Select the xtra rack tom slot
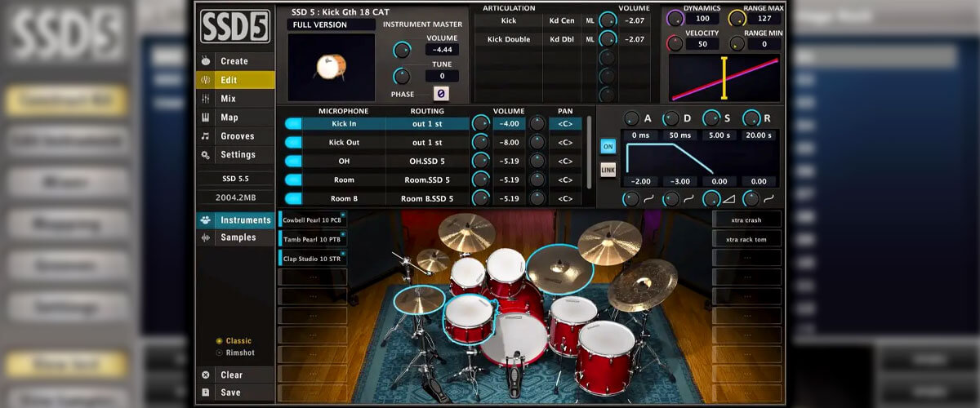The width and height of the screenshot is (980, 408). point(747,239)
